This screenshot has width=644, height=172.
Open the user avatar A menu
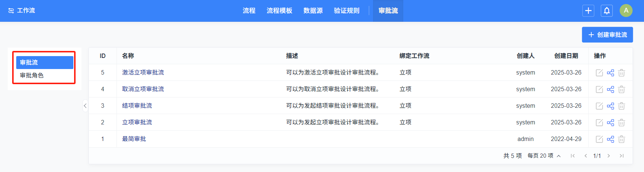pos(626,11)
